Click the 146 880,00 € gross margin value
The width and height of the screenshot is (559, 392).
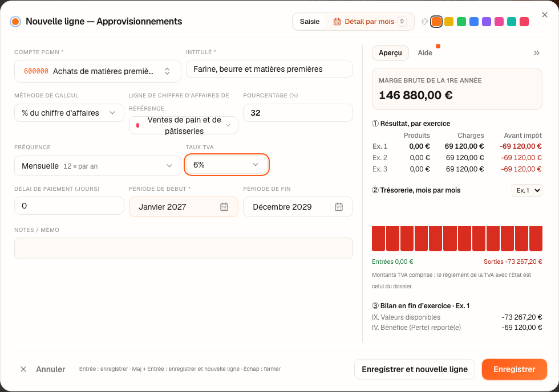pyautogui.click(x=416, y=95)
